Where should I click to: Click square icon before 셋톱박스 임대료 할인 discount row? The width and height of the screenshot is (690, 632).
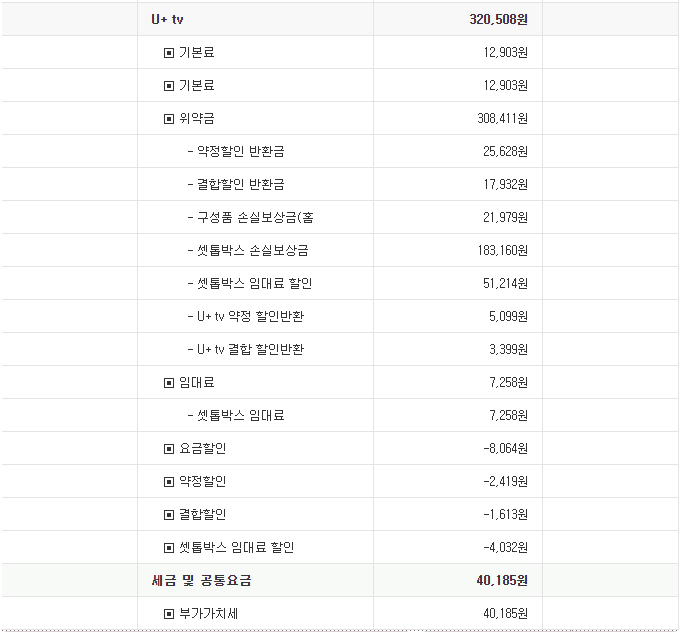[x=169, y=548]
